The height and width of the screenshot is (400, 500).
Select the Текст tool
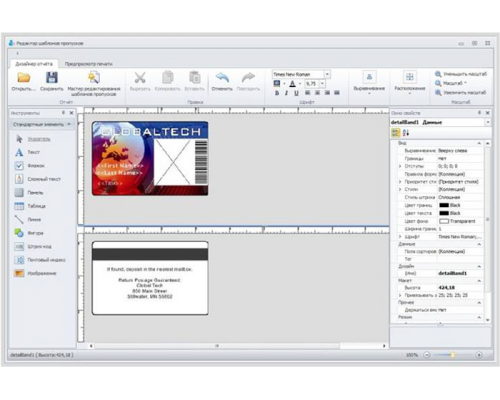pyautogui.click(x=28, y=152)
